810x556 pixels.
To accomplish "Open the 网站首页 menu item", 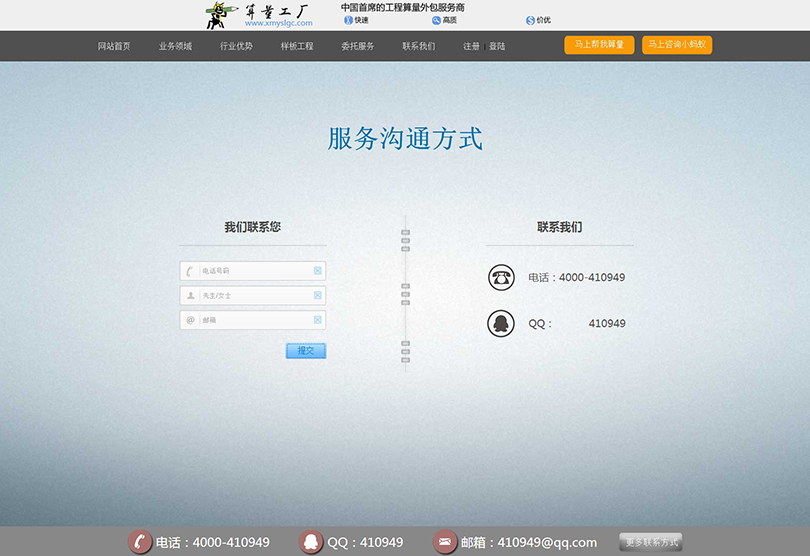I will (114, 46).
